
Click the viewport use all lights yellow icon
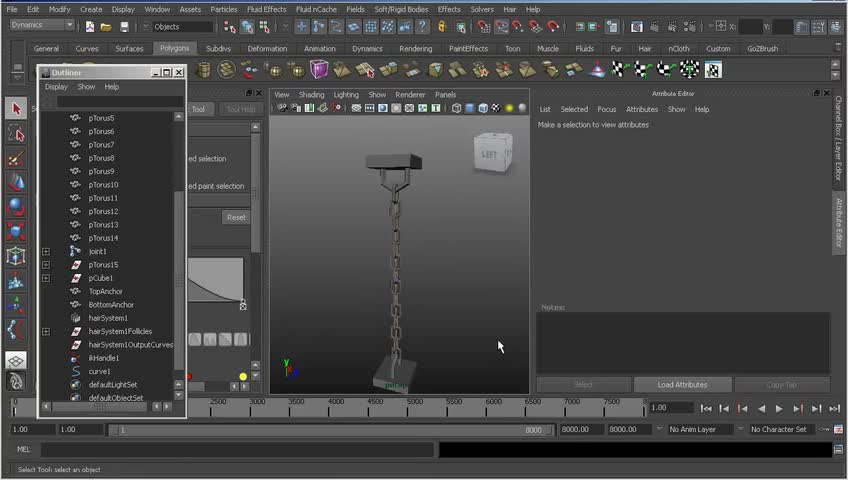coord(509,108)
